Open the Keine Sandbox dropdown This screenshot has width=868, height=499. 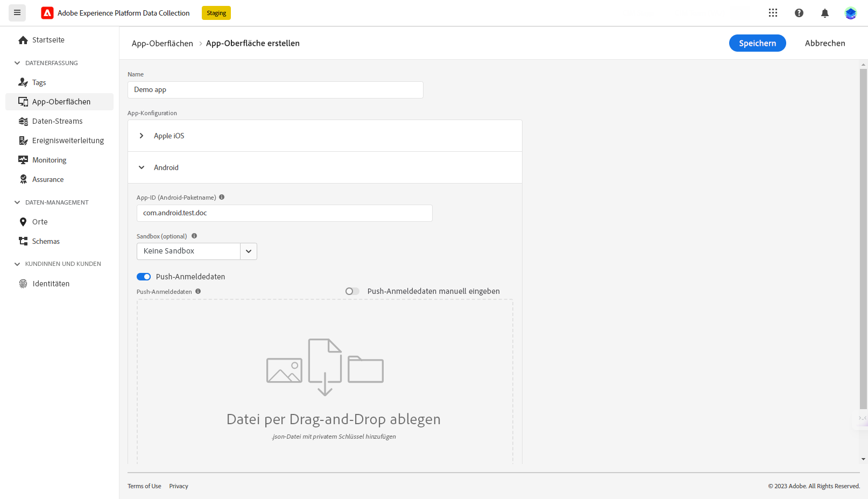point(248,251)
